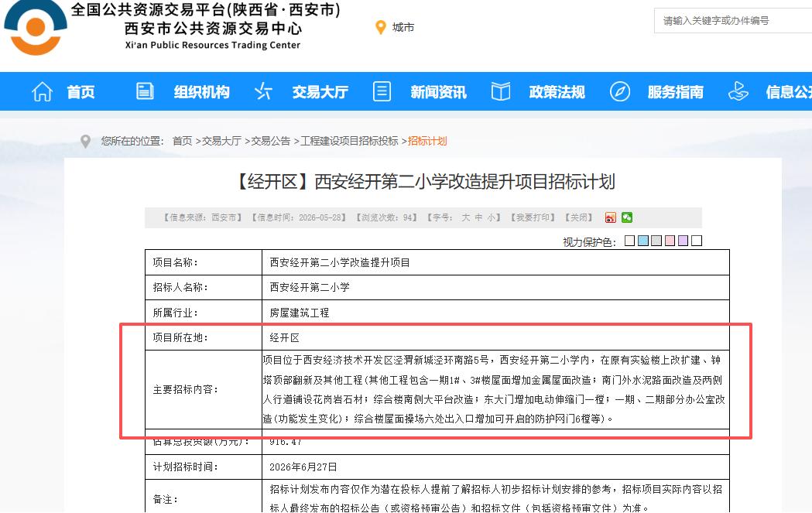Image resolution: width=812 pixels, height=513 pixels.
Task: Click the orange location pin beside 城市
Action: tap(381, 27)
